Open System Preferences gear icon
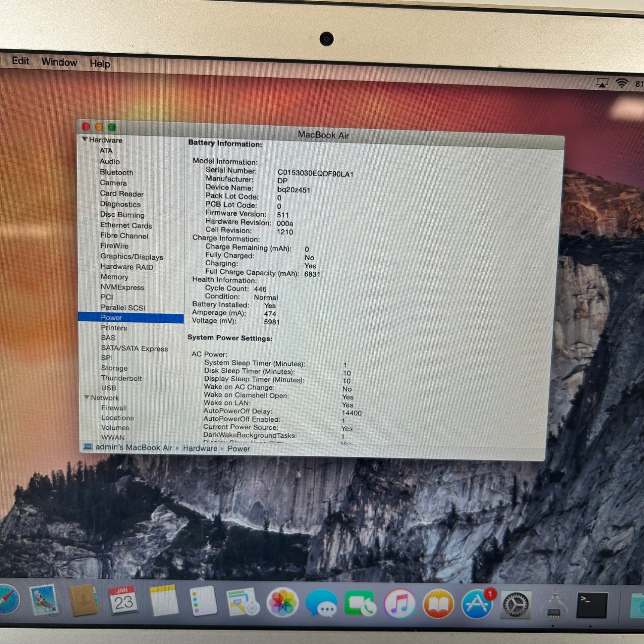The width and height of the screenshot is (644, 644). [516, 605]
